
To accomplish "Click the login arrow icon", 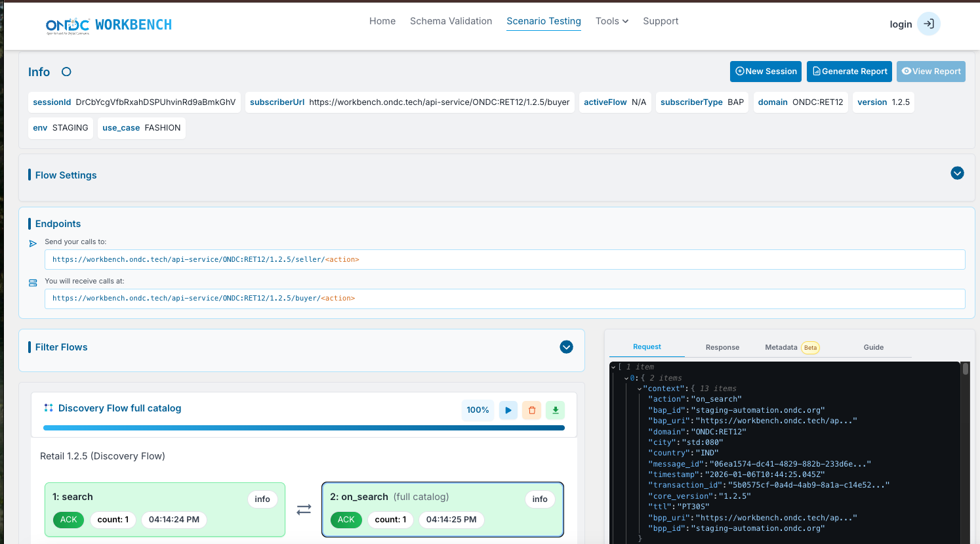I will coord(929,24).
